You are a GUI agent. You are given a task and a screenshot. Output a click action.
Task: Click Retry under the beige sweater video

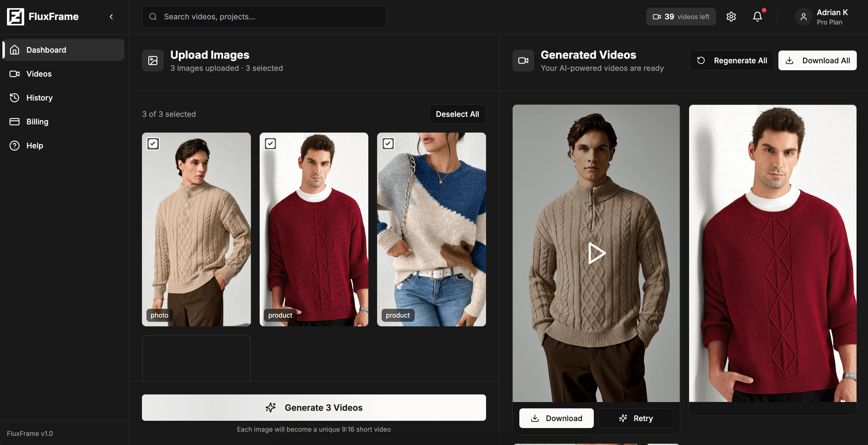pyautogui.click(x=636, y=418)
